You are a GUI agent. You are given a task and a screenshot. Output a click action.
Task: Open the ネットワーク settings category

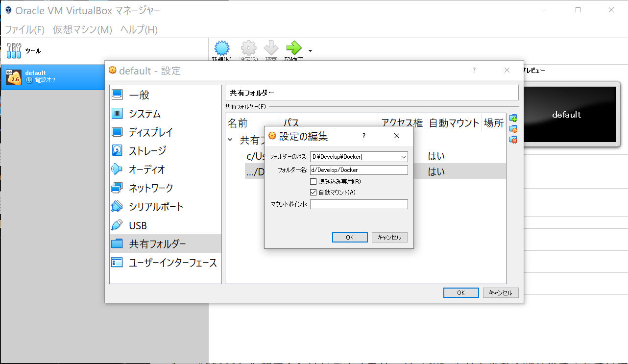point(150,188)
